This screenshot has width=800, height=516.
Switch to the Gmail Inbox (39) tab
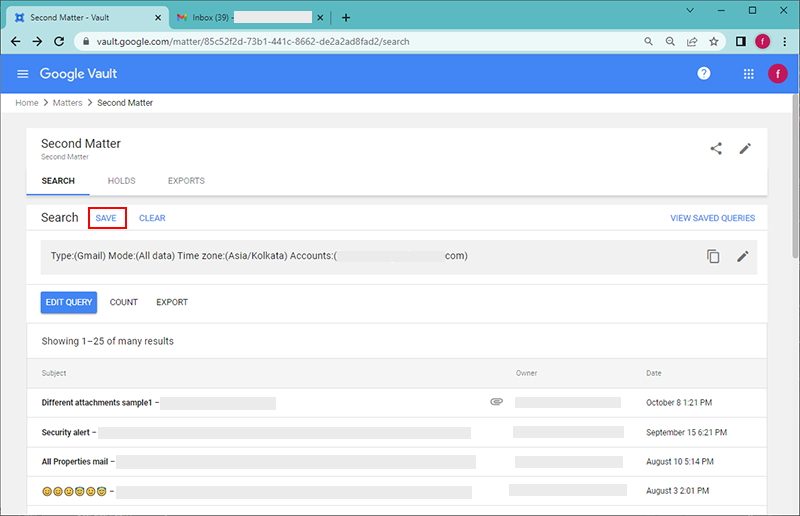point(249,17)
